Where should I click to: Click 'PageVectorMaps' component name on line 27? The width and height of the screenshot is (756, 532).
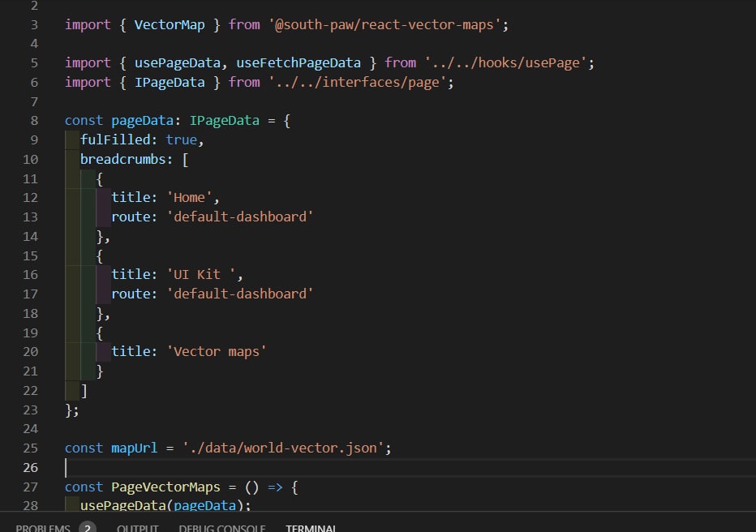[165, 487]
